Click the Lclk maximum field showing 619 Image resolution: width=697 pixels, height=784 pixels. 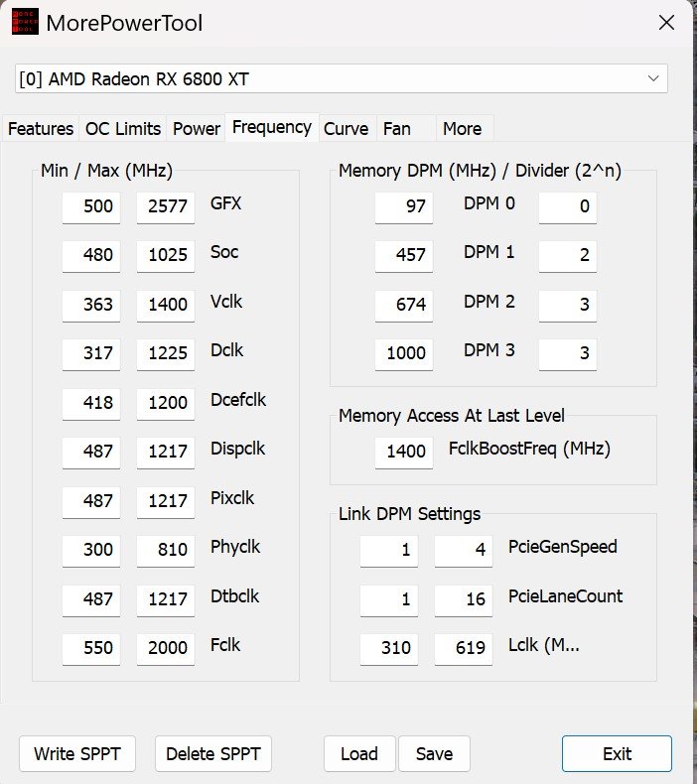[x=464, y=649]
